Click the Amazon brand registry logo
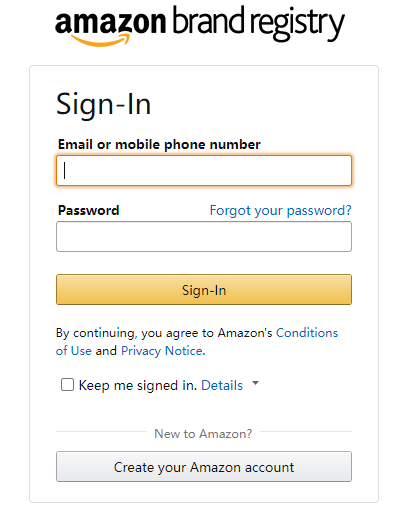The height and width of the screenshot is (517, 402). 200,26
